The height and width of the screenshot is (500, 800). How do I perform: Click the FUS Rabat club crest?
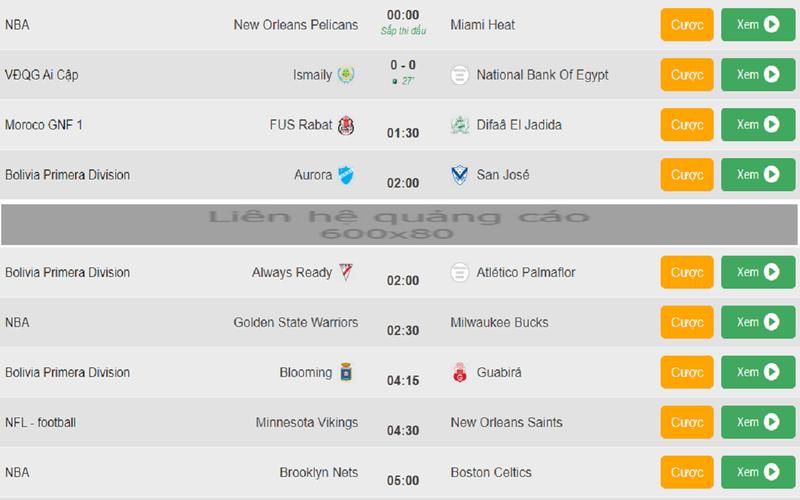pos(347,125)
